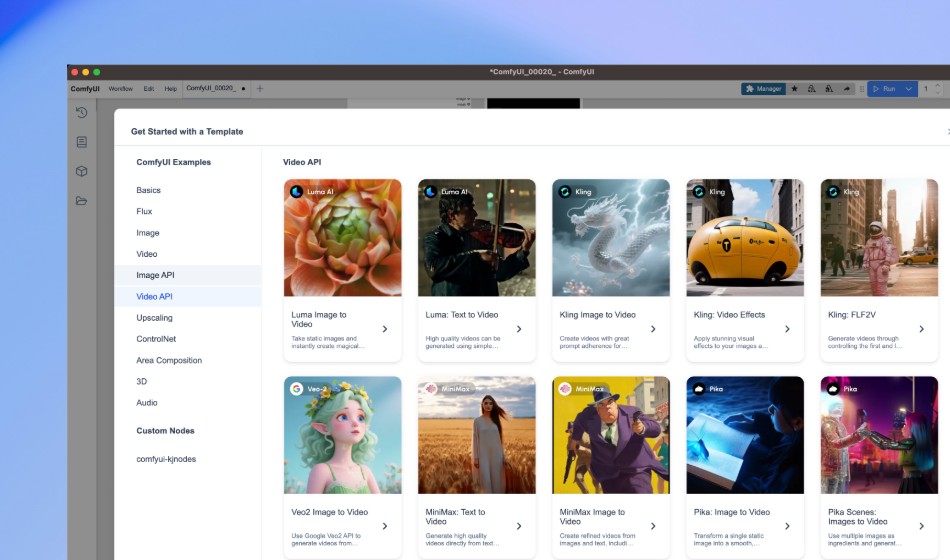
Task: Select the Basics template category
Action: [188, 190]
